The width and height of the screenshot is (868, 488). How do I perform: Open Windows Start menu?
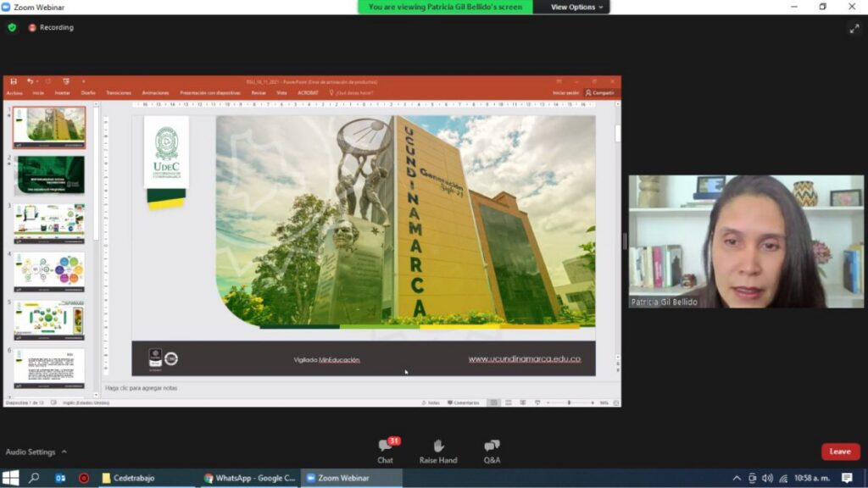tap(10, 478)
